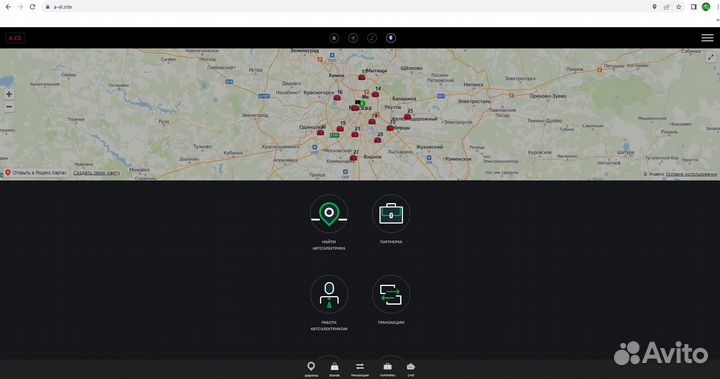Toggle the browser side panel icon

[x=694, y=7]
